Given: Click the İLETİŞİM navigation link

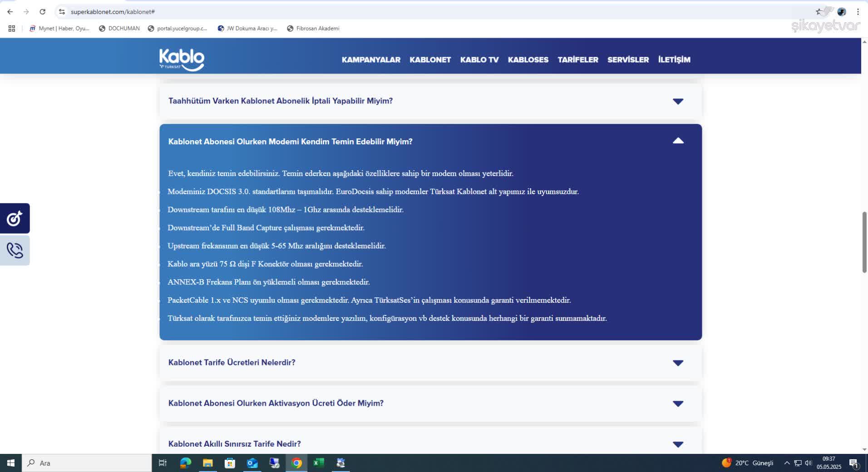Looking at the screenshot, I should (x=674, y=59).
